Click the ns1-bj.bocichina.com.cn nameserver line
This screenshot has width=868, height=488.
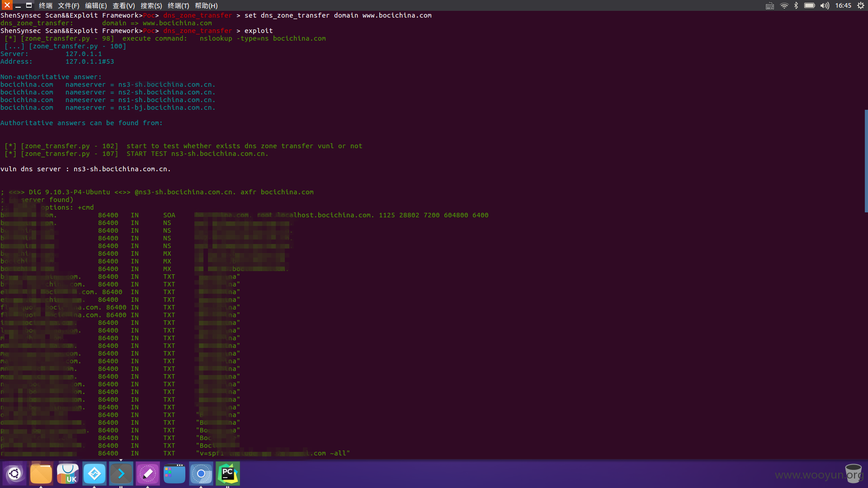click(x=108, y=108)
